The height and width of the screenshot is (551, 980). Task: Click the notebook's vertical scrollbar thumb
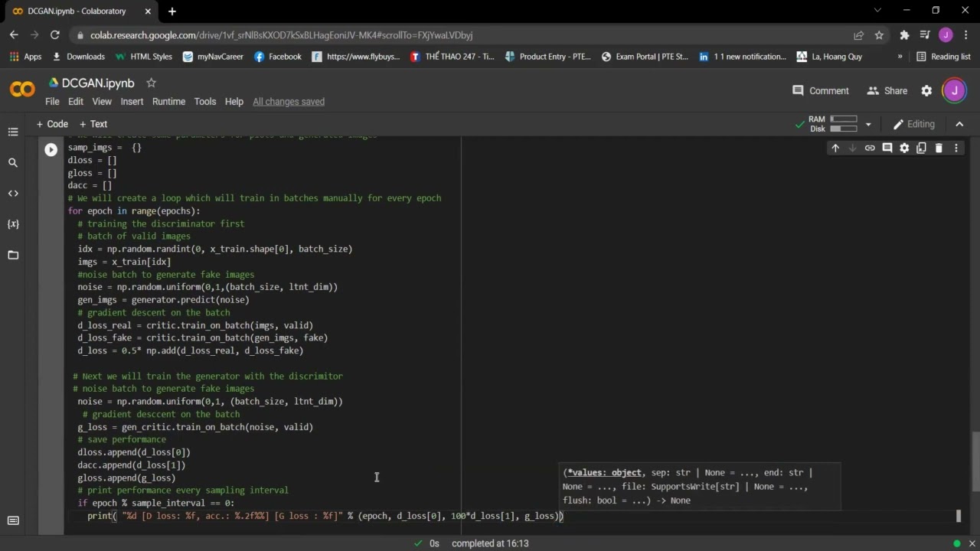click(975, 461)
